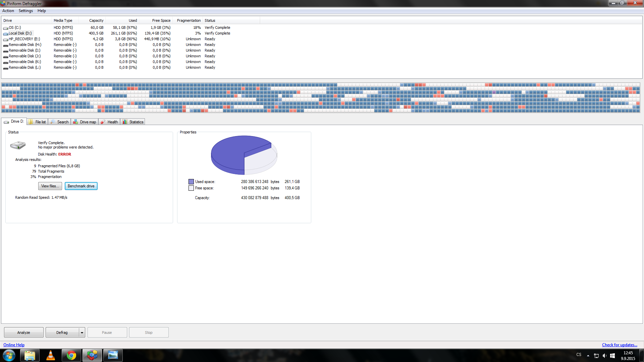Image resolution: width=644 pixels, height=362 pixels.
Task: Click the Local Disk (D:) drive icon
Action: (6, 34)
